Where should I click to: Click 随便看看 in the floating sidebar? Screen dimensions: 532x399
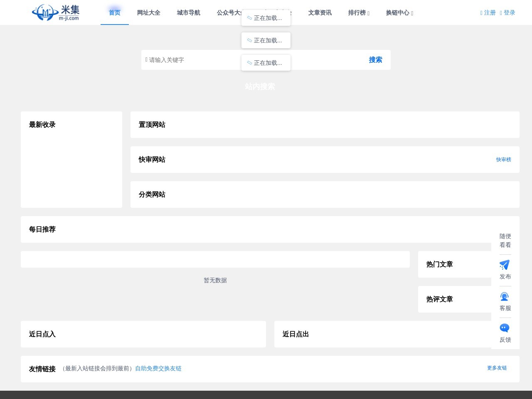point(505,241)
